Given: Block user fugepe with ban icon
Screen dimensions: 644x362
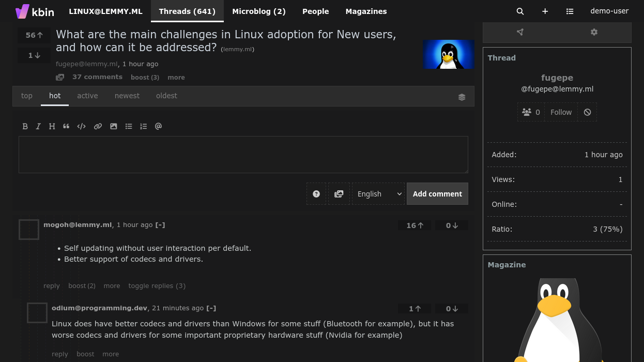Looking at the screenshot, I should 587,112.
